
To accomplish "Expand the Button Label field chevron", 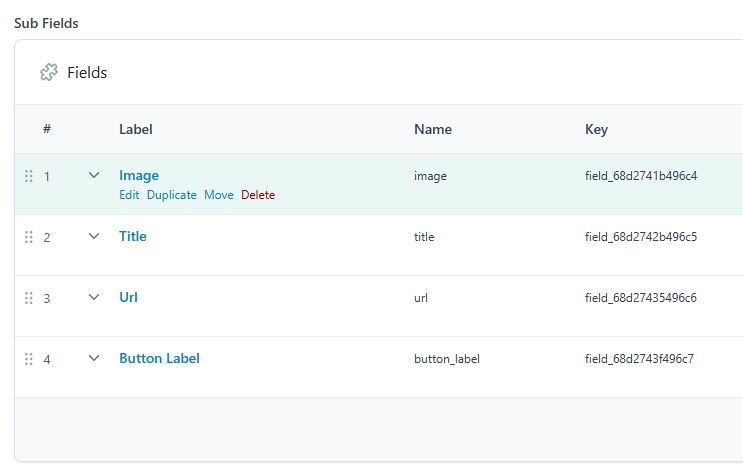I will pyautogui.click(x=94, y=358).
